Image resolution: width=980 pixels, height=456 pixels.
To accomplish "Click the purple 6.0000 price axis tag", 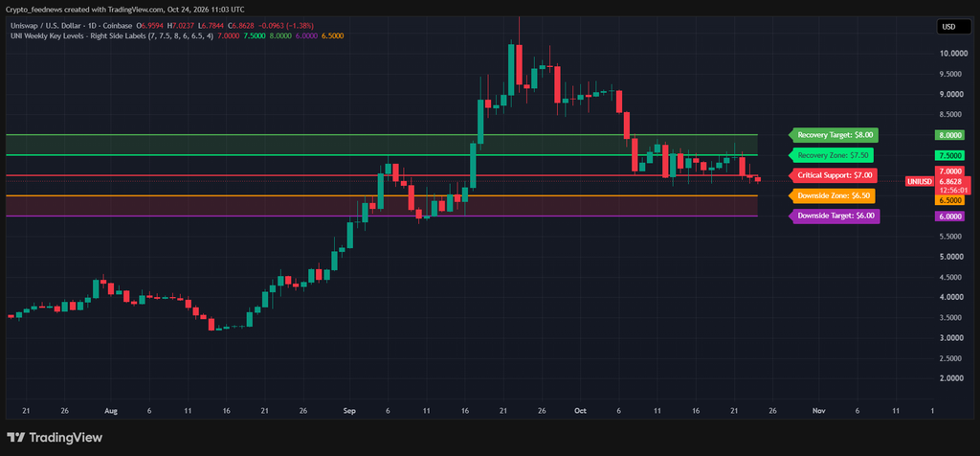I will click(x=949, y=217).
